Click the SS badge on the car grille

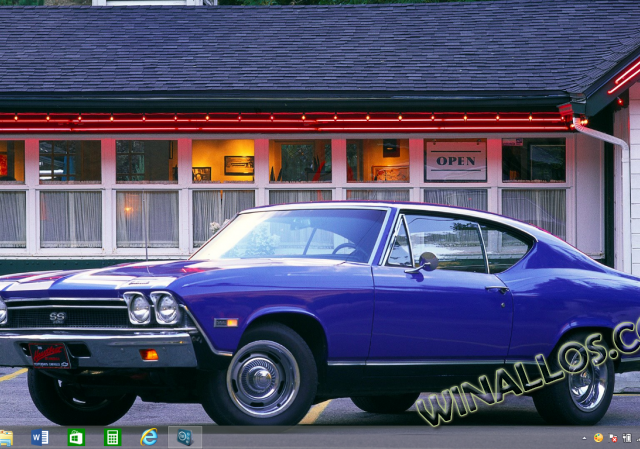pyautogui.click(x=57, y=317)
